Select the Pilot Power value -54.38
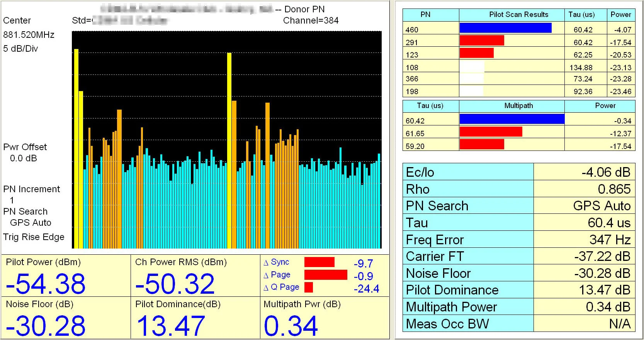This screenshot has width=644, height=340. (46, 284)
